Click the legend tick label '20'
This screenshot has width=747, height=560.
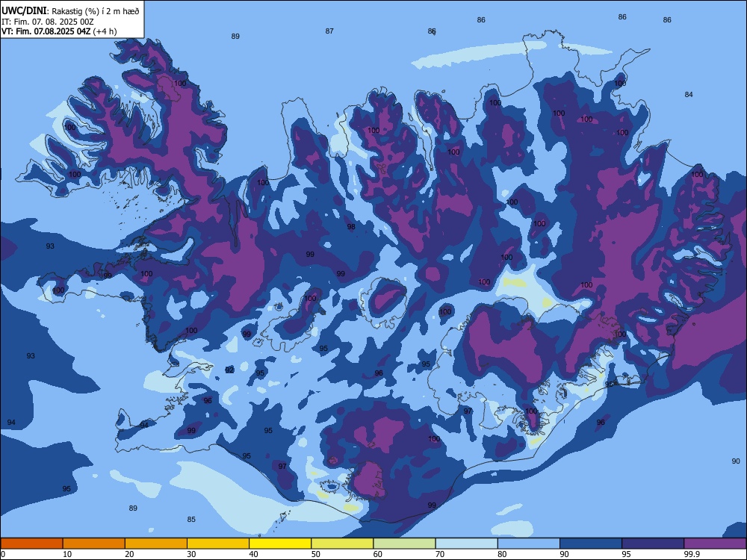(129, 554)
